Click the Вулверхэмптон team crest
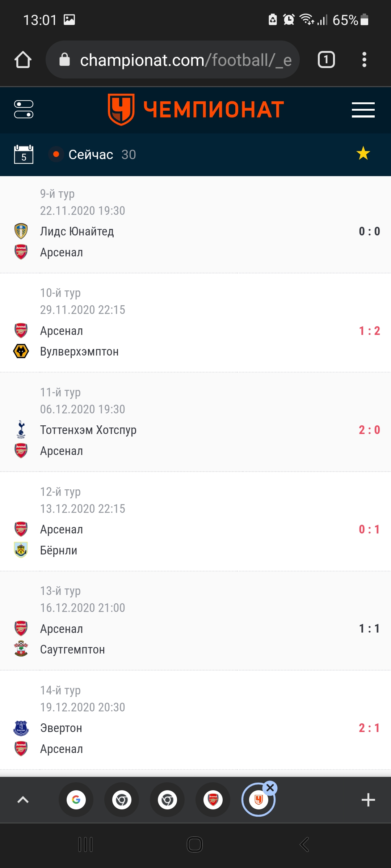The image size is (391, 868). [21, 351]
